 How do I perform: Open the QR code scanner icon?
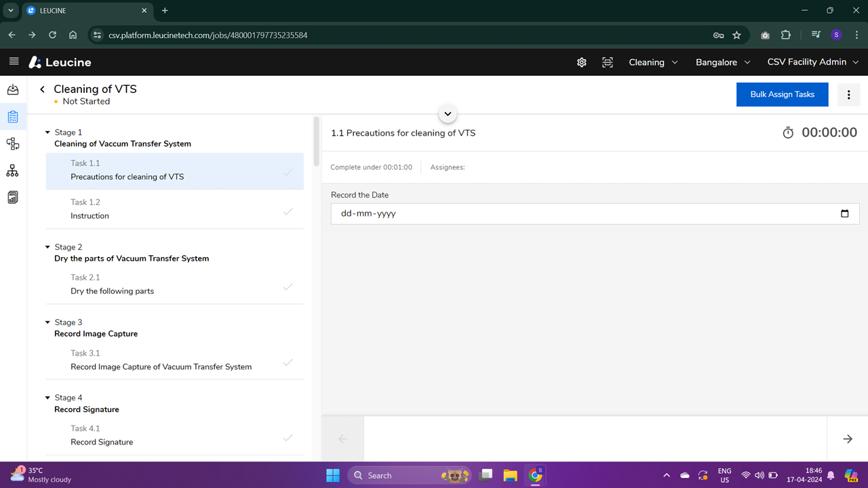tap(608, 62)
